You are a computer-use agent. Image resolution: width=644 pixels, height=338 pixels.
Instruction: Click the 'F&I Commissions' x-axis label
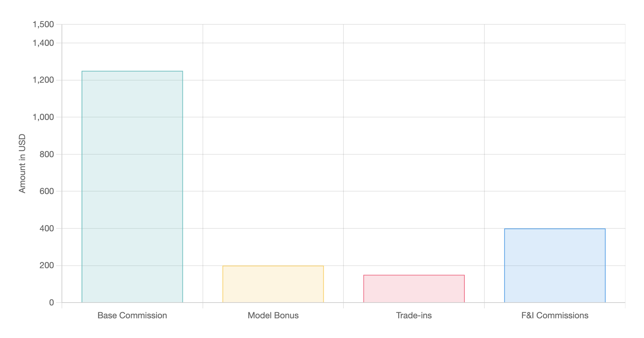click(x=555, y=315)
